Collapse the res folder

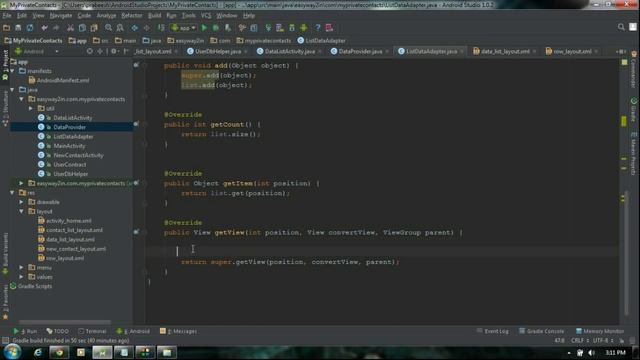click(x=13, y=193)
